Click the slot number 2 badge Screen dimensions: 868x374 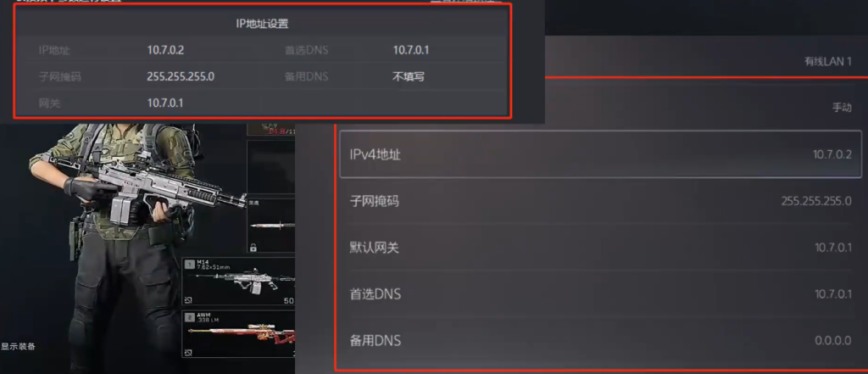tap(189, 316)
